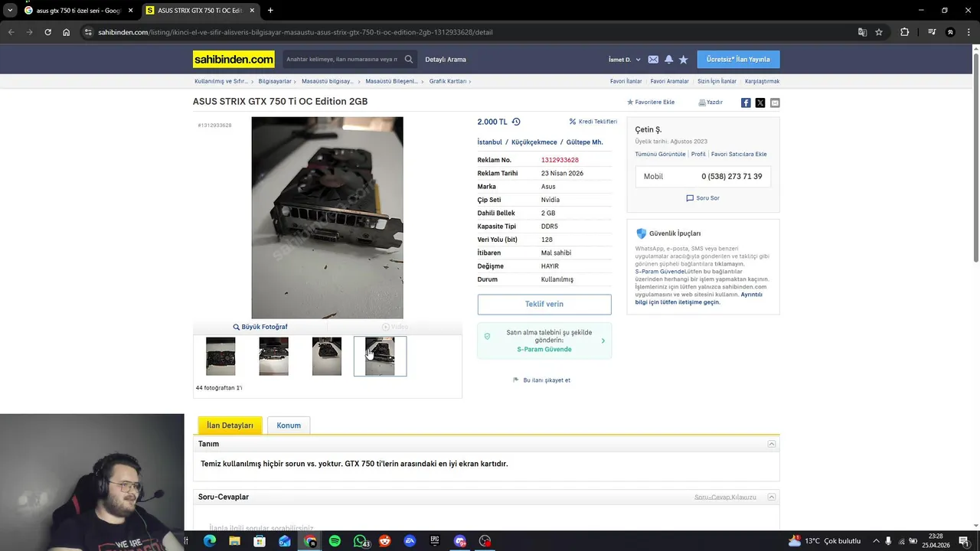Viewport: 980px width, 551px height.
Task: Open a new browser tab
Action: [270, 10]
